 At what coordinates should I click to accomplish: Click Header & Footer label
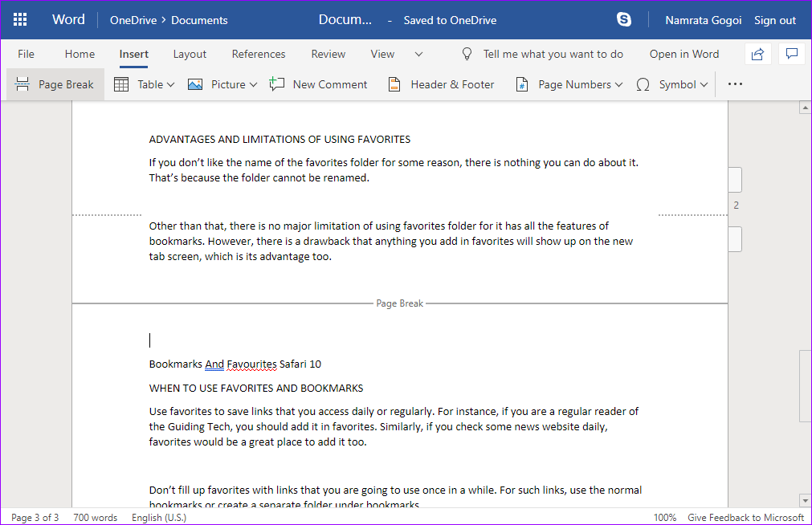(x=452, y=84)
